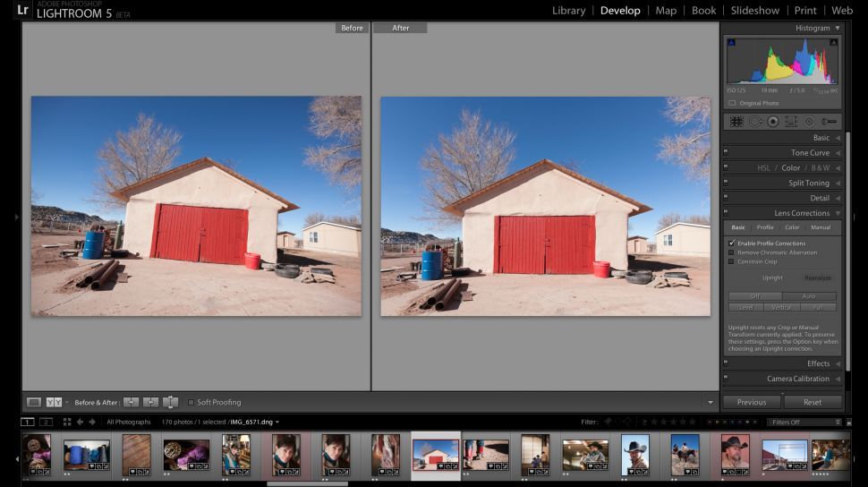Click the Lr application logo
The width and height of the screenshot is (868, 487).
click(x=22, y=10)
